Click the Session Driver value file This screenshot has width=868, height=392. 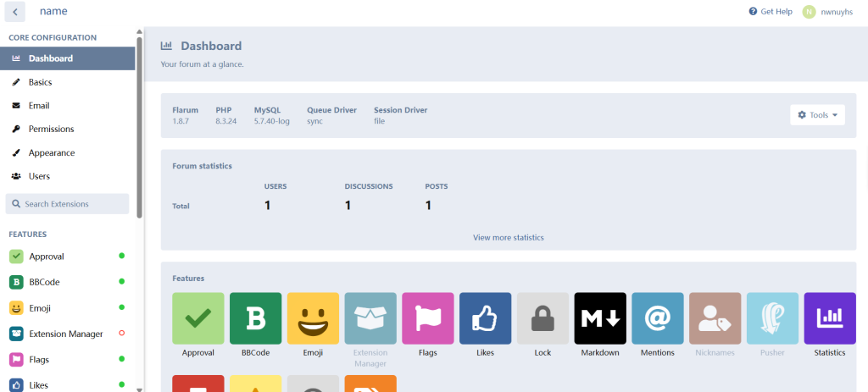pyautogui.click(x=379, y=121)
